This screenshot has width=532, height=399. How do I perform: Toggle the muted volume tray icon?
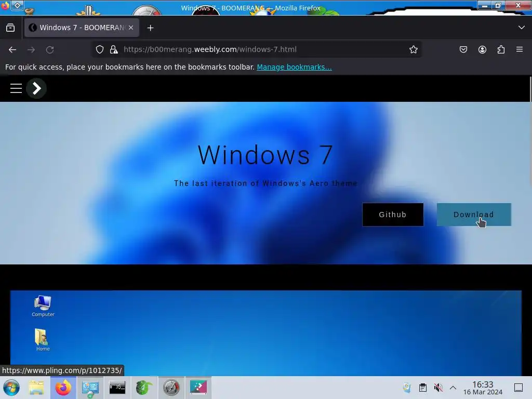(438, 388)
